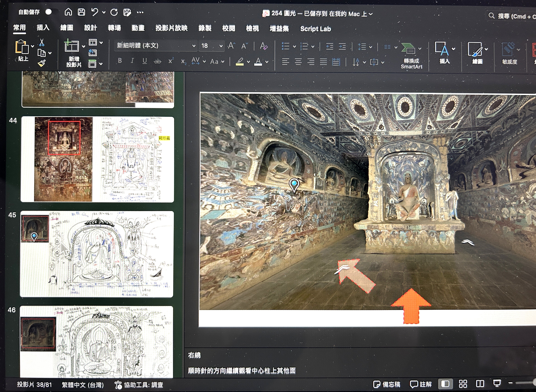Increase font size with large A icon

[x=231, y=46]
